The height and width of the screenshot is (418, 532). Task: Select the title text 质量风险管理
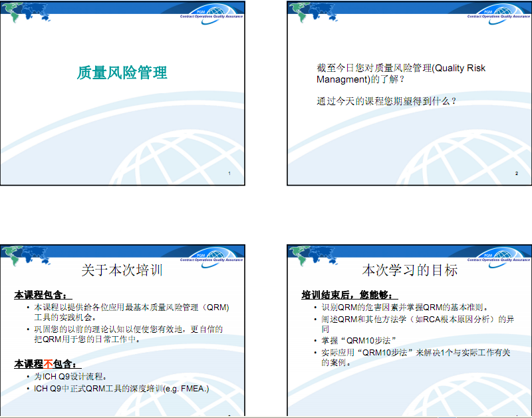[122, 73]
